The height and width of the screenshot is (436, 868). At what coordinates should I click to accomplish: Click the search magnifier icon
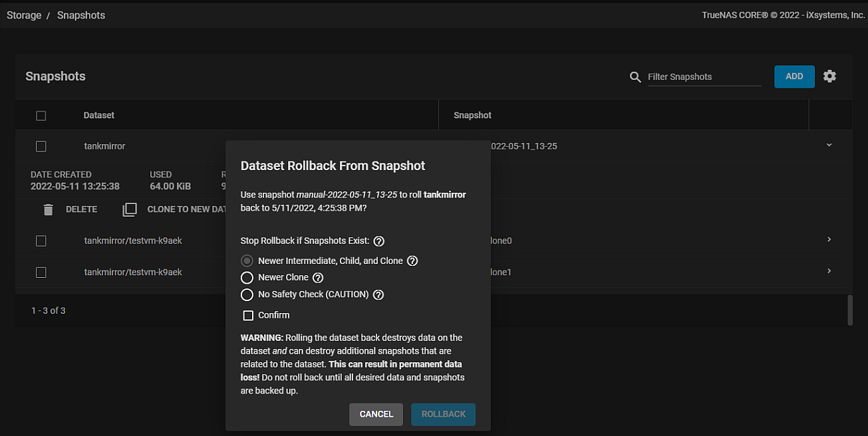(635, 77)
